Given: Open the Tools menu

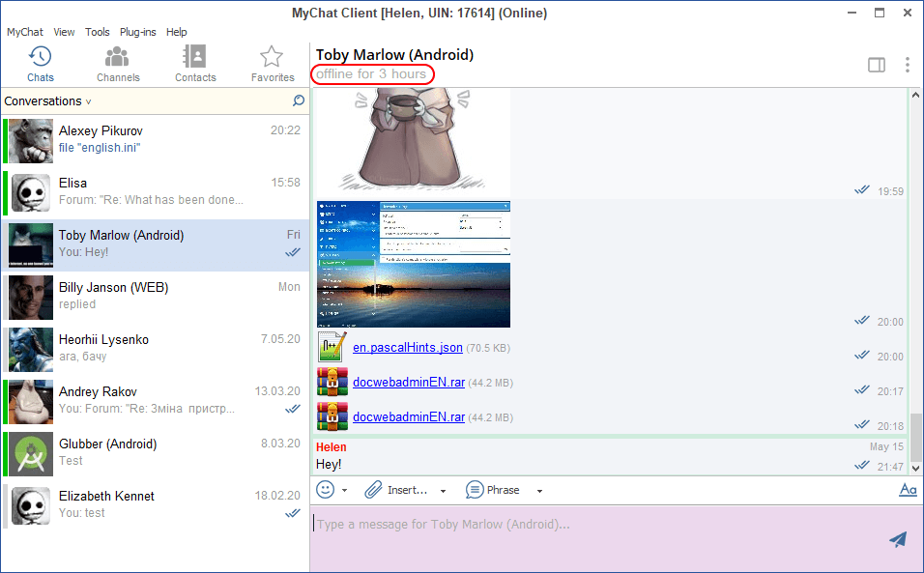Looking at the screenshot, I should [x=97, y=32].
